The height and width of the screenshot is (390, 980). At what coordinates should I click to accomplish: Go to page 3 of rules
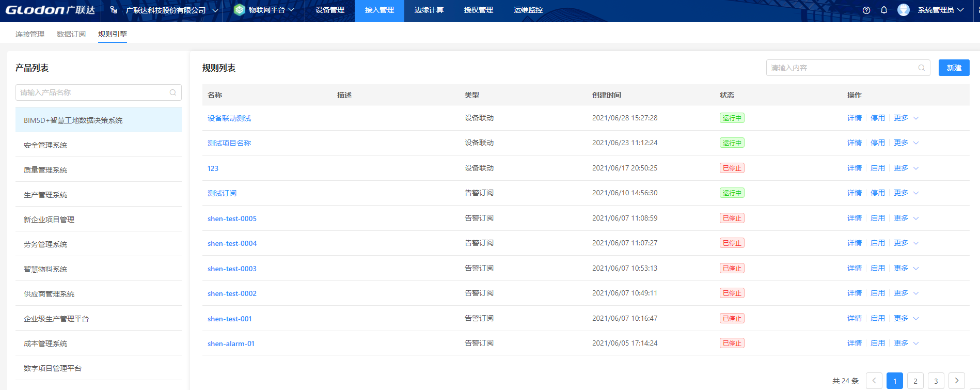pyautogui.click(x=936, y=381)
